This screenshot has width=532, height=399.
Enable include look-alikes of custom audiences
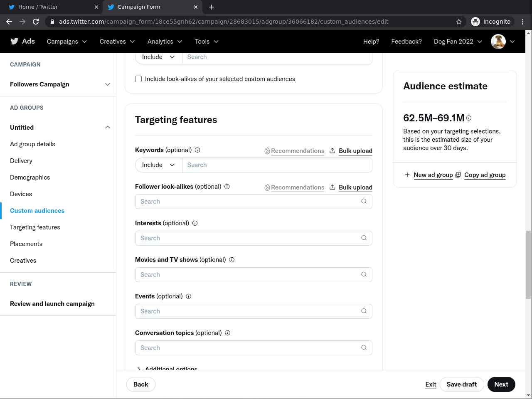click(138, 79)
